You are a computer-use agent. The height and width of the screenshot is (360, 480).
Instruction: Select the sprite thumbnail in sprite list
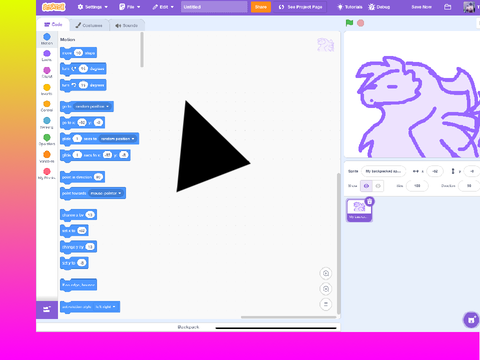point(359,210)
